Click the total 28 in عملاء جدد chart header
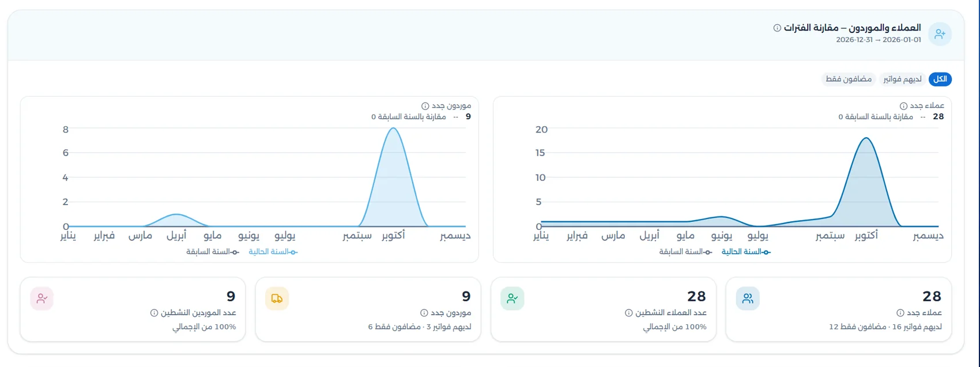 (938, 117)
